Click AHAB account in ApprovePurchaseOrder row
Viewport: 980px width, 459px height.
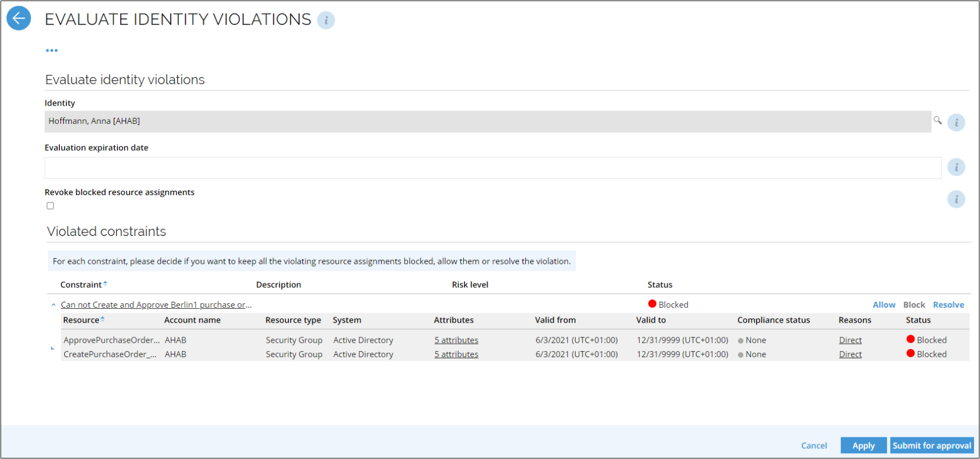pyautogui.click(x=176, y=340)
